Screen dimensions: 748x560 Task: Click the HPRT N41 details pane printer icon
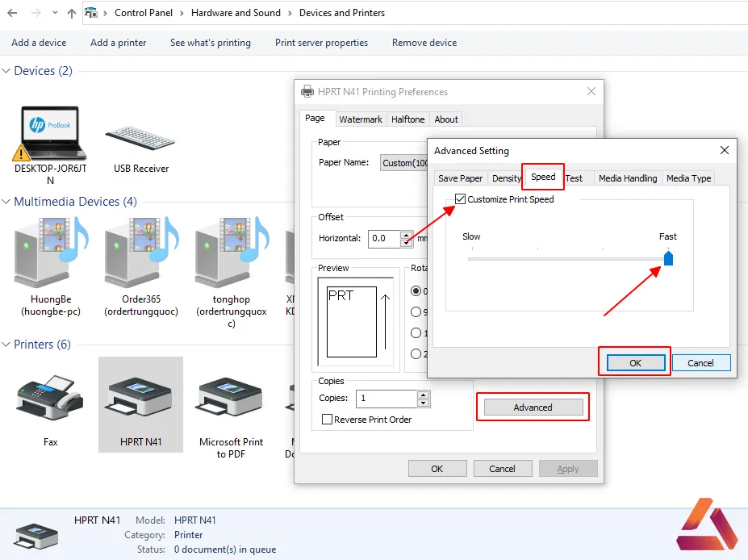pyautogui.click(x=36, y=536)
